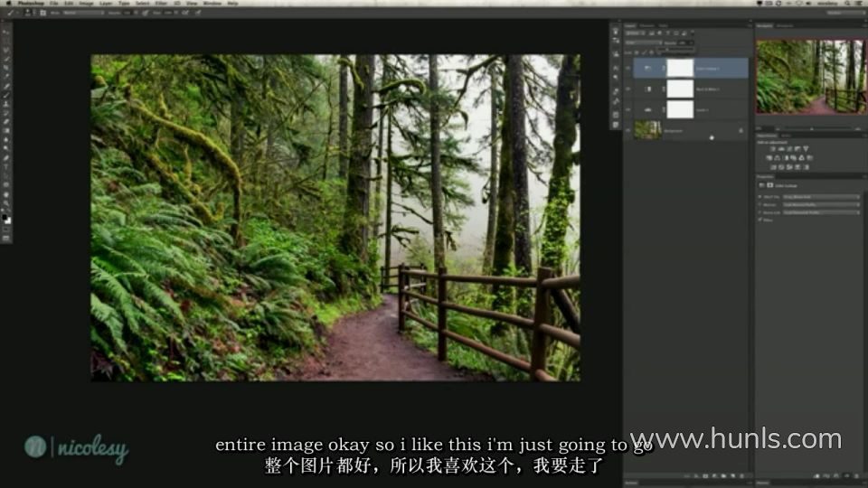
Task: Select the Clone Stamp tool
Action: (6, 104)
